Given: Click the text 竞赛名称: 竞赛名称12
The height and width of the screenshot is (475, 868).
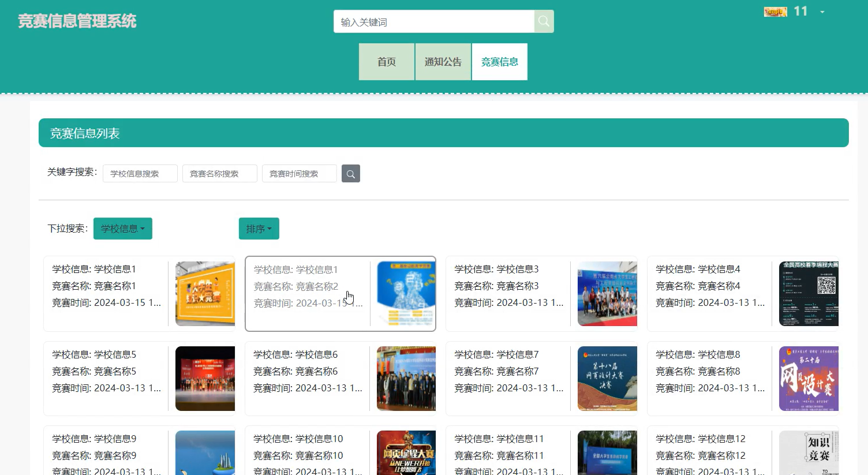Looking at the screenshot, I should (701, 455).
